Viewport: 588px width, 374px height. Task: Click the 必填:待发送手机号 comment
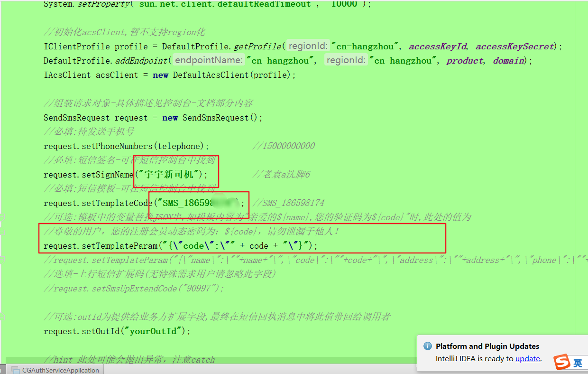90,132
